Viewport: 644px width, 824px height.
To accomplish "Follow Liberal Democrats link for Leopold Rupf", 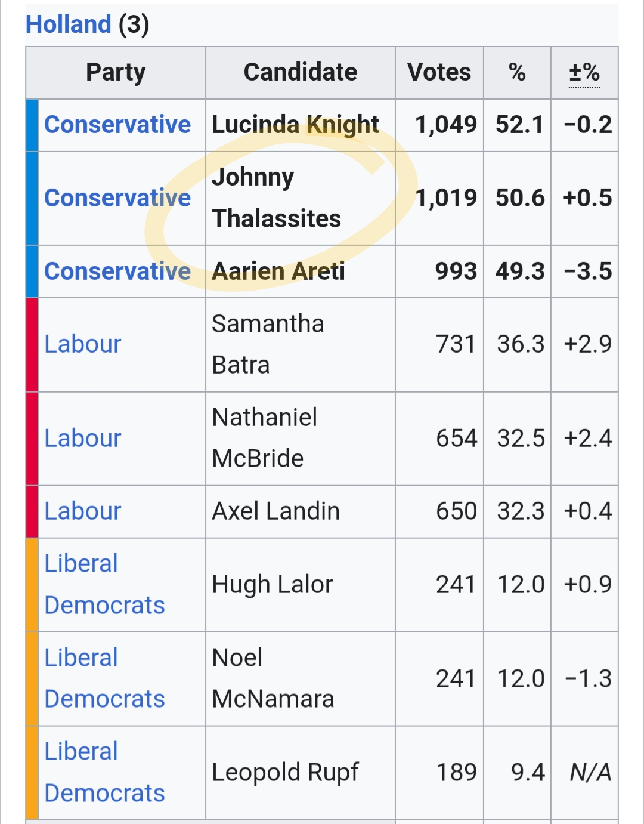I will (104, 772).
